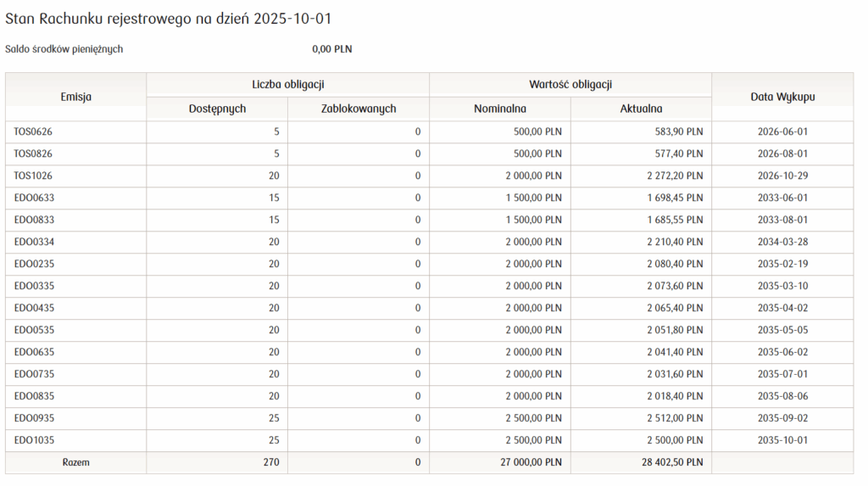Click the Emisja column header
The height and width of the screenshot is (486, 868).
pyautogui.click(x=75, y=97)
